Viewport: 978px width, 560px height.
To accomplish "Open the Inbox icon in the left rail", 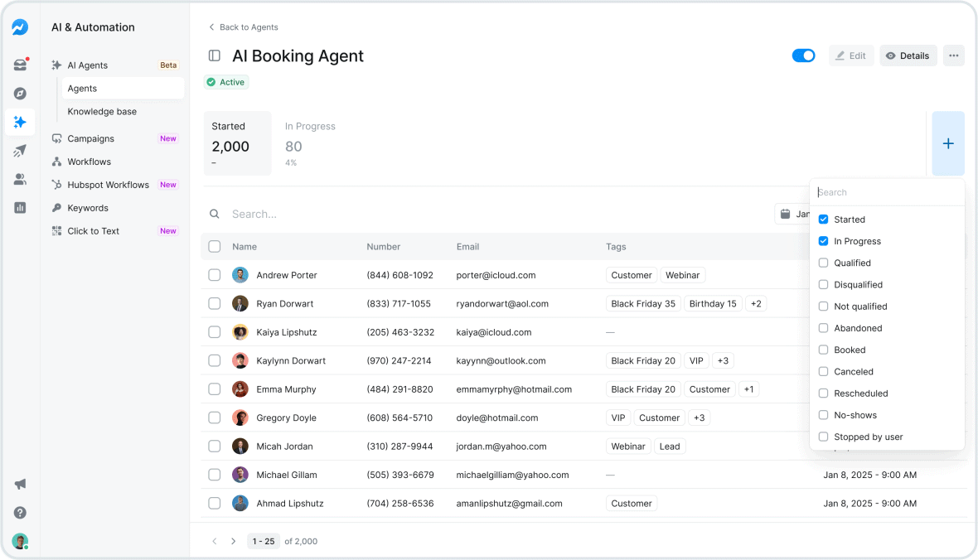I will pos(20,64).
